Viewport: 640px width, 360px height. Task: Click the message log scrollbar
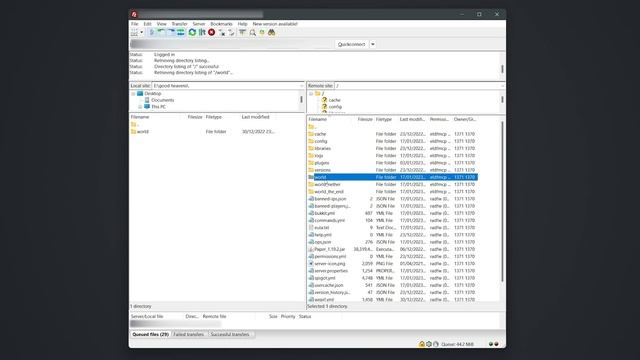coord(502,69)
